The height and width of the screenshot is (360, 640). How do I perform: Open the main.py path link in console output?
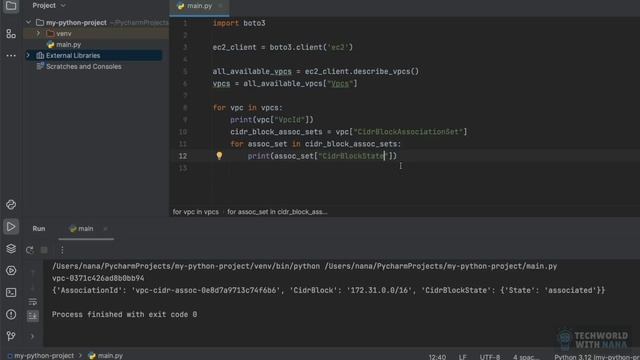coord(441,266)
